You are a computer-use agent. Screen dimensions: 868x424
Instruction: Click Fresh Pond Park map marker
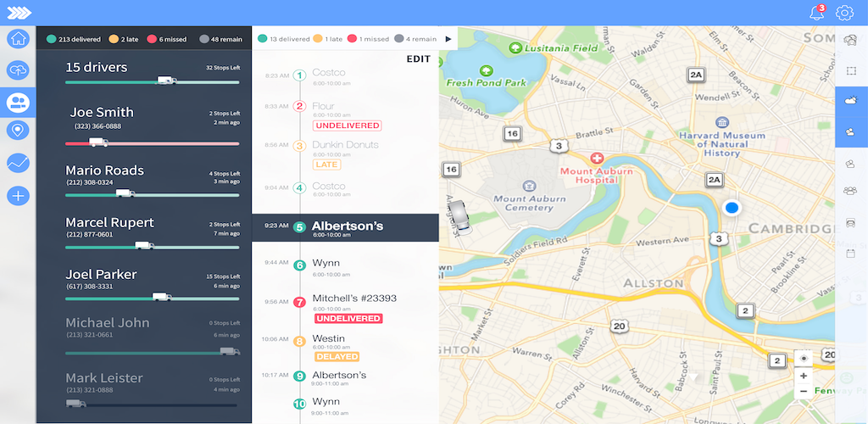coord(487,70)
